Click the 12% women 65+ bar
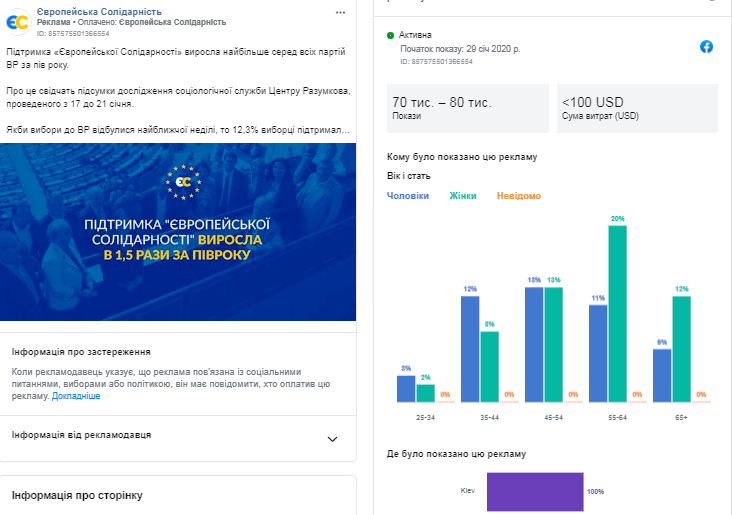Viewport: 732px width, 515px height. pyautogui.click(x=681, y=349)
